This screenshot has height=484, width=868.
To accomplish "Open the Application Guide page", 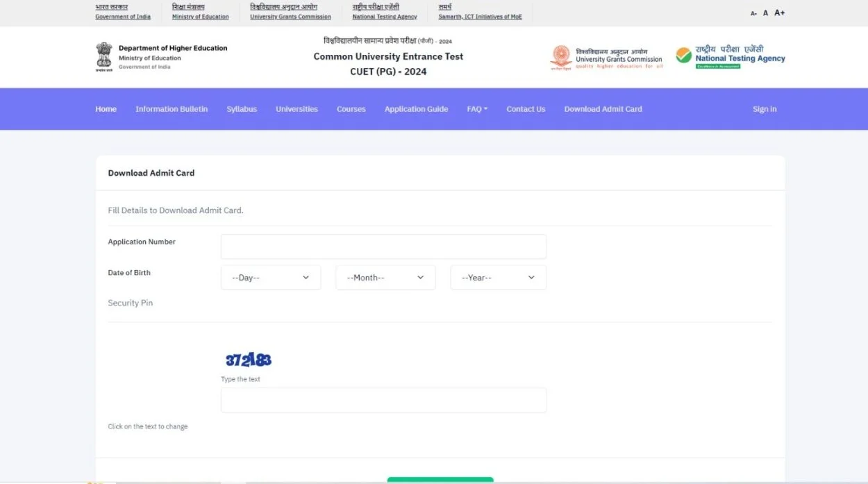I will coord(416,109).
